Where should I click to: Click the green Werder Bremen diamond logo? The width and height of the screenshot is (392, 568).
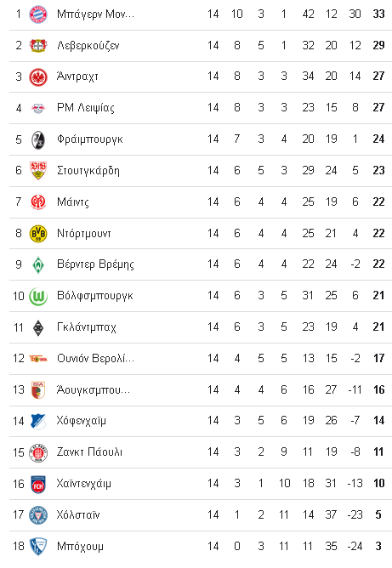[x=38, y=264]
